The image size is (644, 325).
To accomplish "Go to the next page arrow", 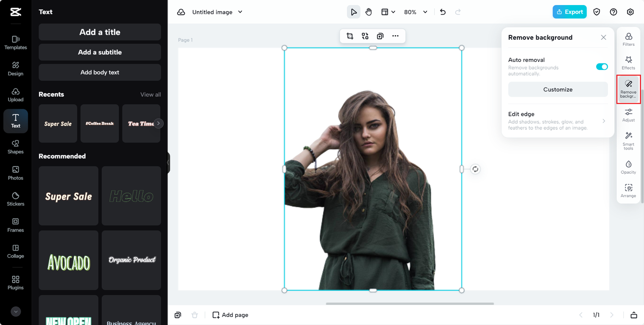I will pyautogui.click(x=612, y=315).
